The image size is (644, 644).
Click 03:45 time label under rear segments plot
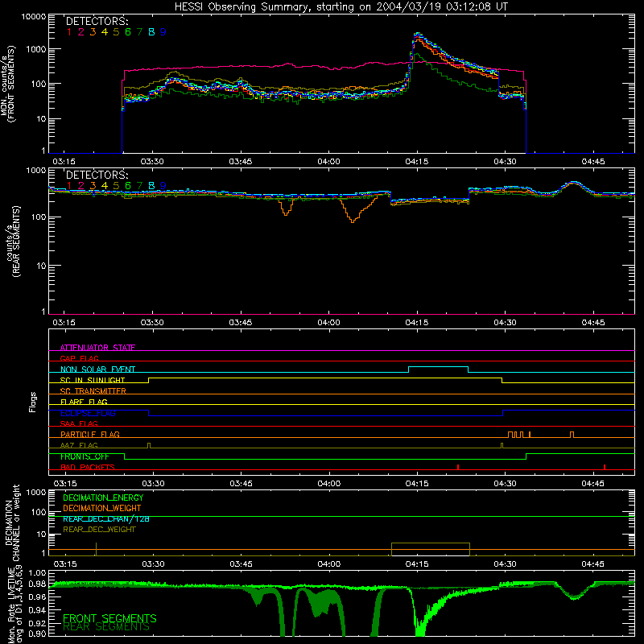point(240,323)
